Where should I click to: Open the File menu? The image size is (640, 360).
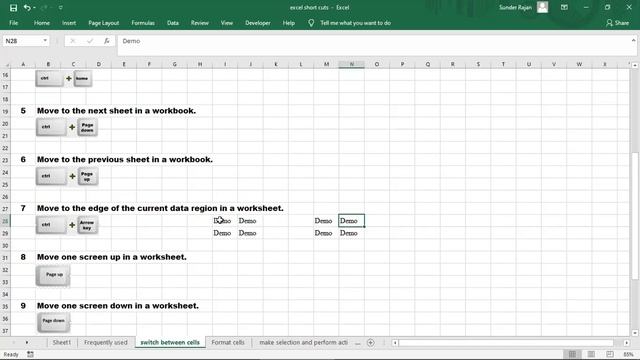pos(13,23)
